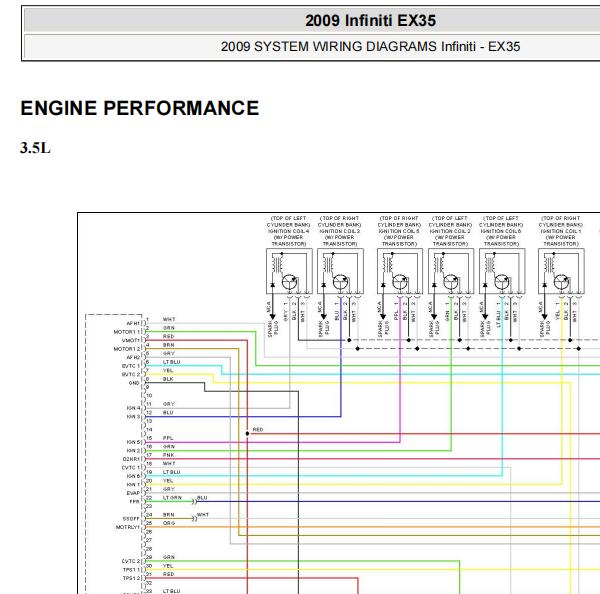The image size is (600, 594).
Task: Click the "2009 Infiniti EX35" title header
Action: [370, 21]
